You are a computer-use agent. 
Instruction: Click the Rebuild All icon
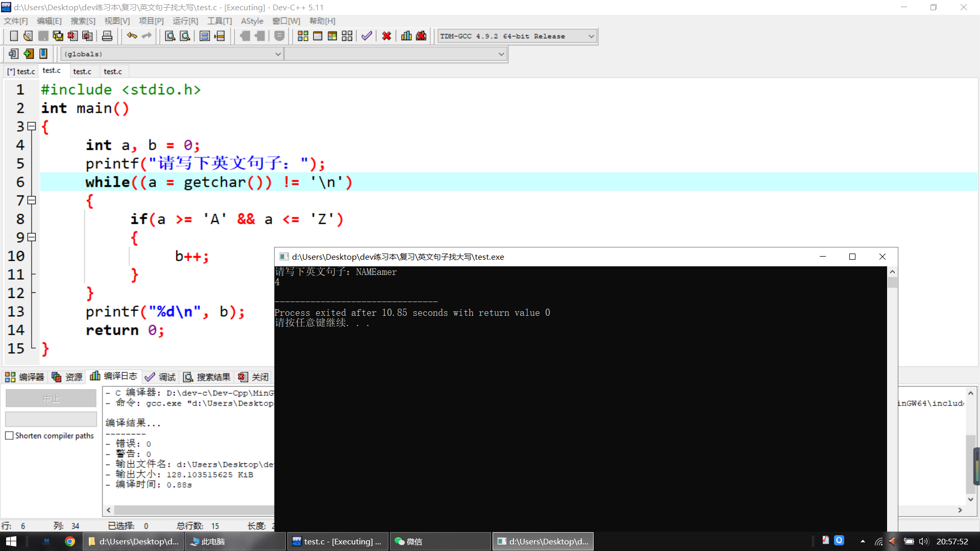point(347,36)
